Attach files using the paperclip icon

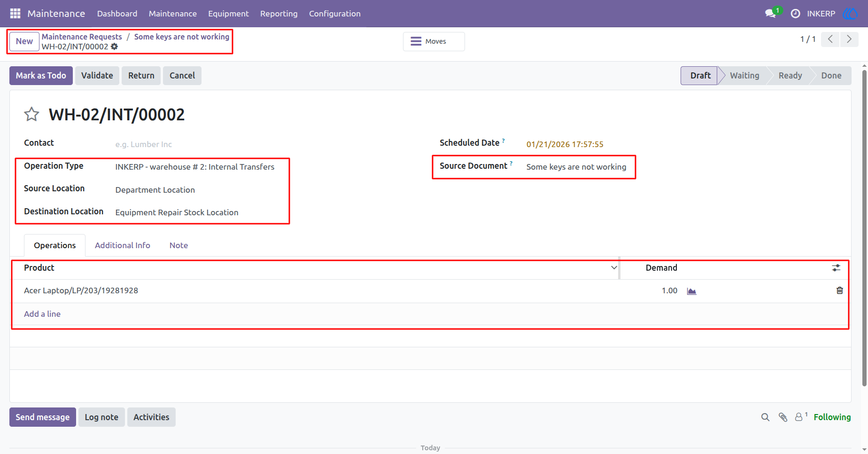[783, 417]
